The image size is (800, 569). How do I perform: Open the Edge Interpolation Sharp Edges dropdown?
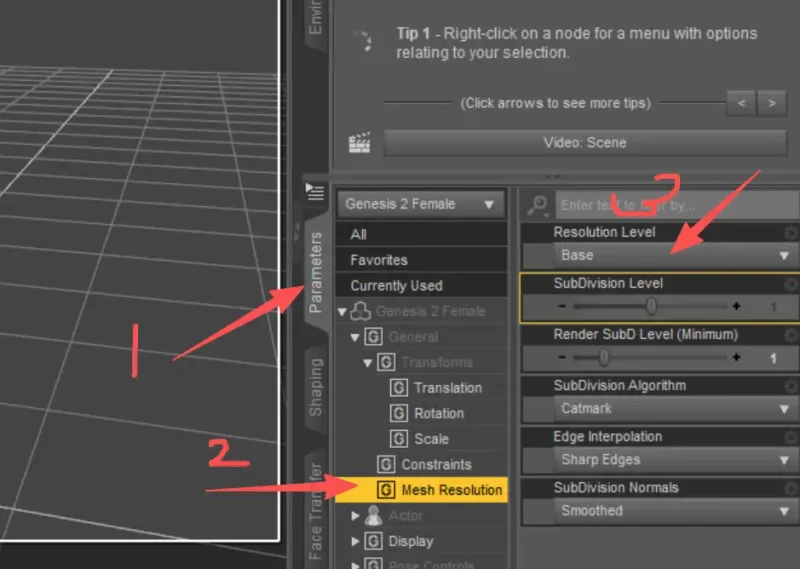[x=676, y=460]
